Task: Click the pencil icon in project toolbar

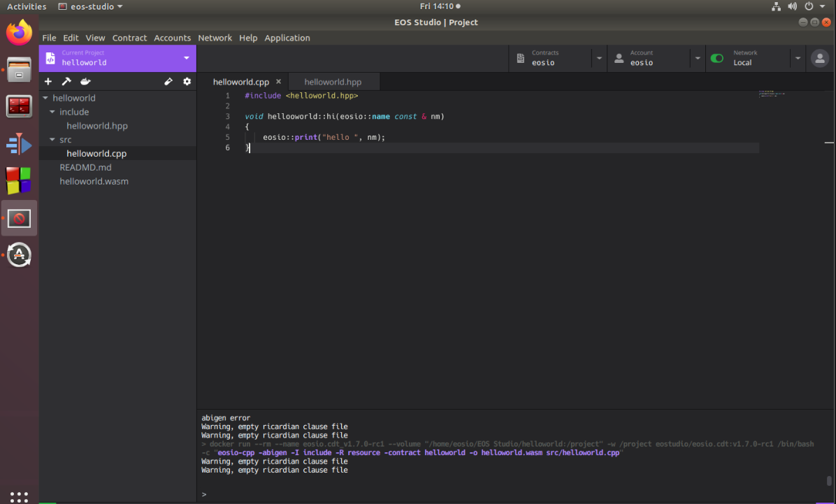Action: [168, 82]
